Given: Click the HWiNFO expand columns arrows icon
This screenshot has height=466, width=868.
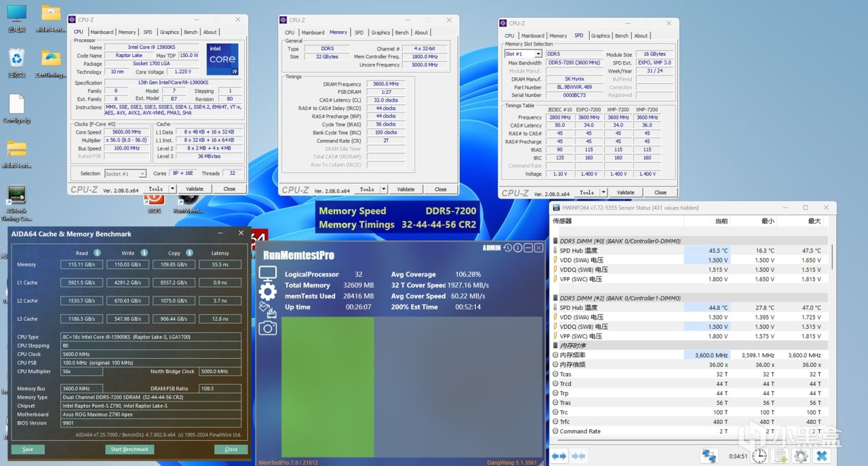Looking at the screenshot, I should (x=559, y=456).
